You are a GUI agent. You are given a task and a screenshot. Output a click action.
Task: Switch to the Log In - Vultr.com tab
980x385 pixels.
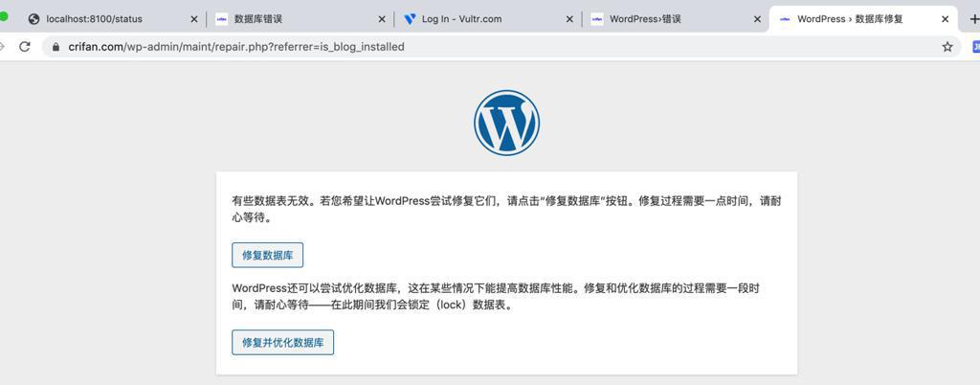(x=487, y=19)
